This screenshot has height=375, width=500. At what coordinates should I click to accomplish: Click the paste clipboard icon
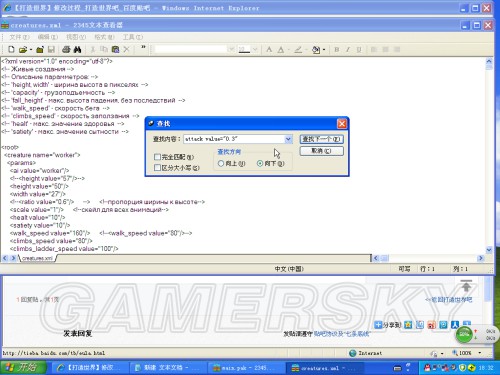pyautogui.click(x=115, y=50)
